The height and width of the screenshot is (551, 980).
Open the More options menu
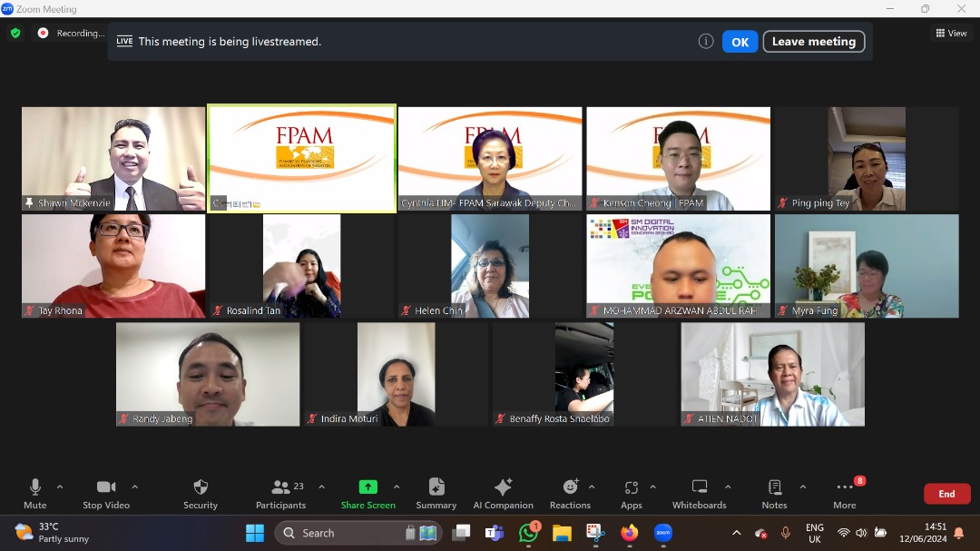tap(845, 493)
